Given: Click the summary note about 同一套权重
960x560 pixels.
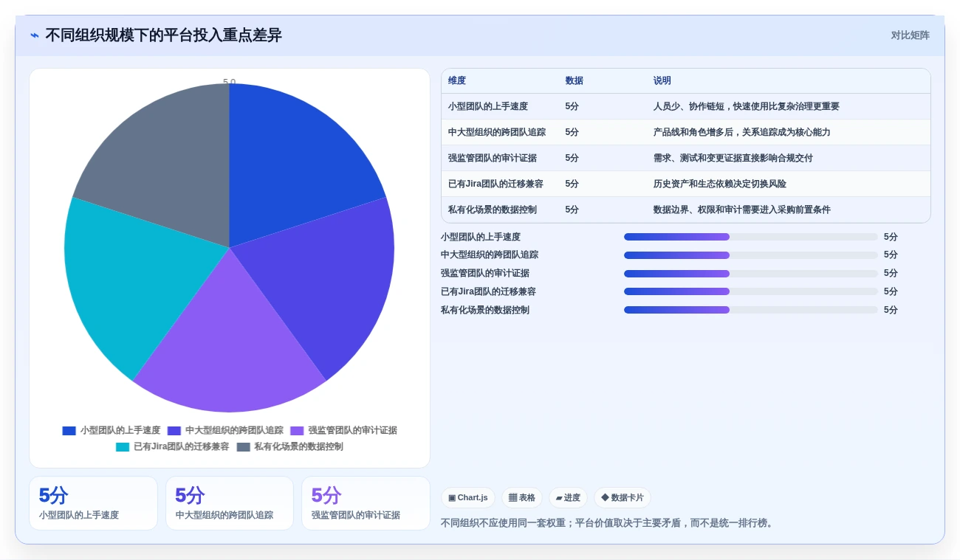Looking at the screenshot, I should click(x=608, y=523).
